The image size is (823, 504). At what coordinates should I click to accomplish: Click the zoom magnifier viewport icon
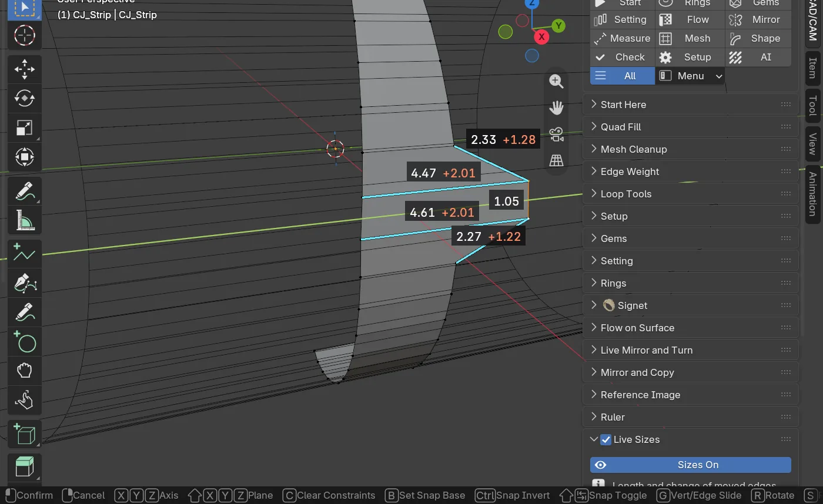(556, 81)
